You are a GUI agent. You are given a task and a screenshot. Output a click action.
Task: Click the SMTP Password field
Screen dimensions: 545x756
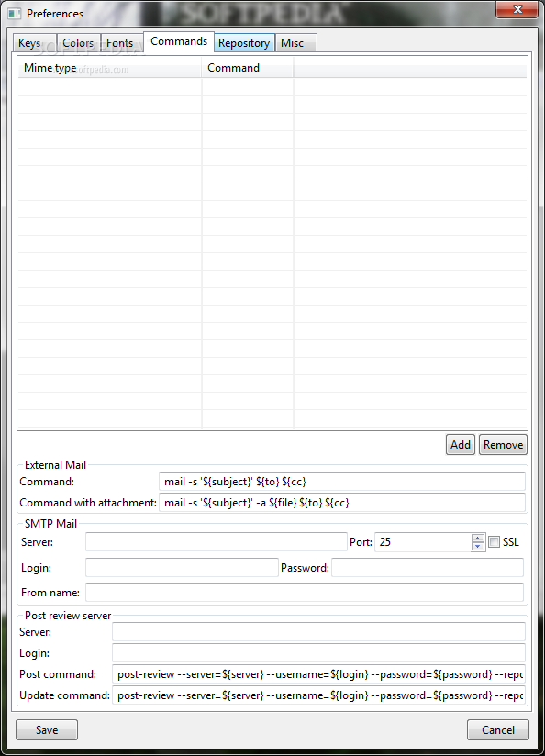coord(428,568)
